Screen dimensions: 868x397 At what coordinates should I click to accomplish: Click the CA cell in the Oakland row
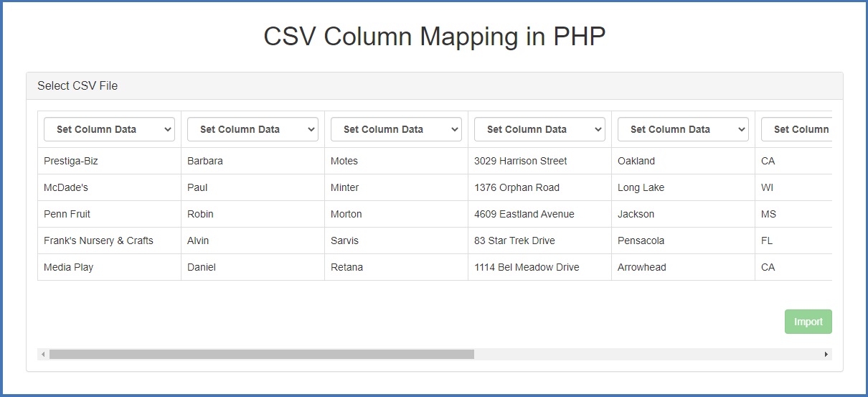coord(793,161)
